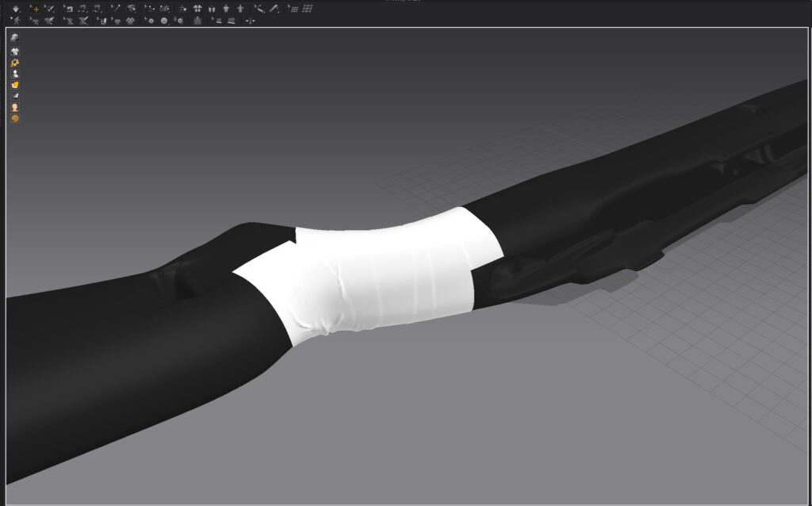This screenshot has height=506, width=812.
Task: Choose the round button creation tool
Action: click(x=164, y=21)
